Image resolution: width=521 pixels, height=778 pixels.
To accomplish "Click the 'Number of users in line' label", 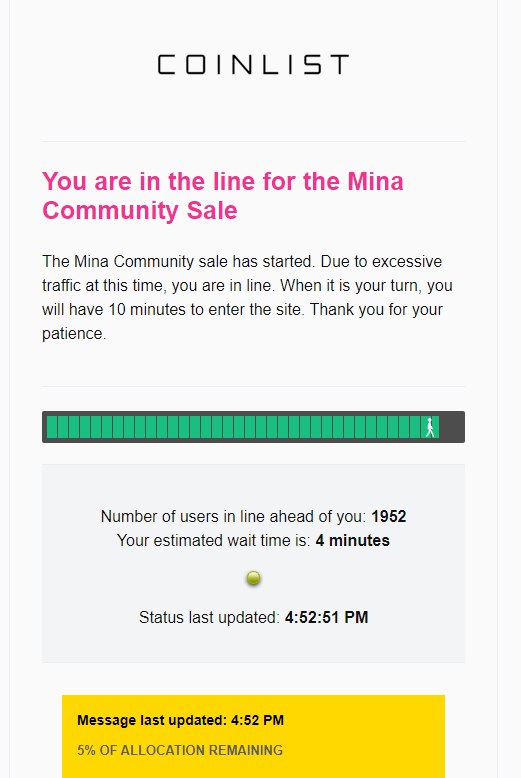I will (233, 517).
